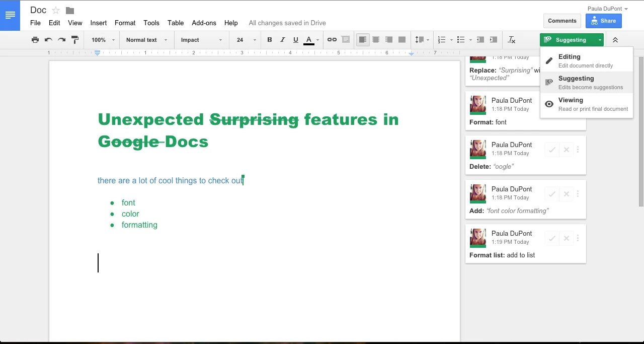Select the Paint format tool
This screenshot has width=644, height=344.
coord(75,40)
